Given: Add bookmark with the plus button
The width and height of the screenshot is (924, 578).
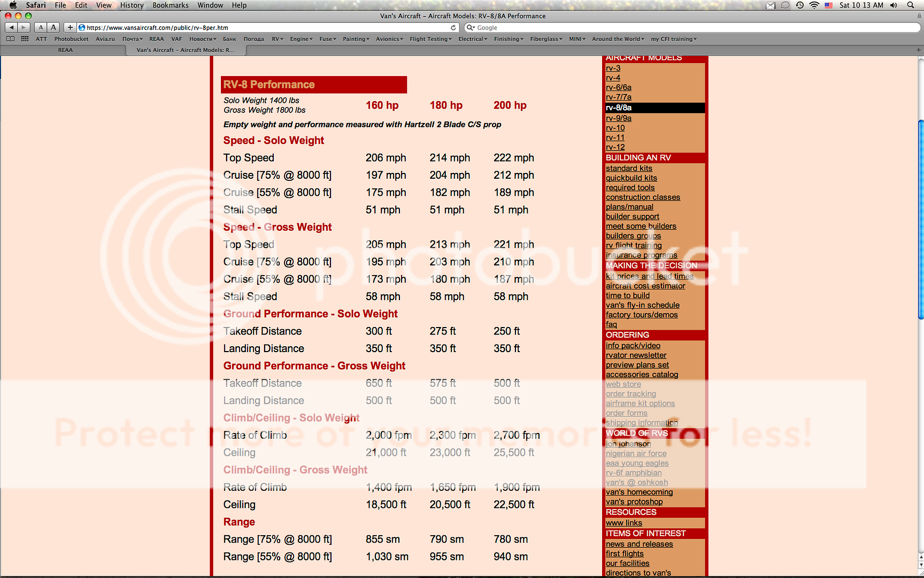Looking at the screenshot, I should click(70, 27).
